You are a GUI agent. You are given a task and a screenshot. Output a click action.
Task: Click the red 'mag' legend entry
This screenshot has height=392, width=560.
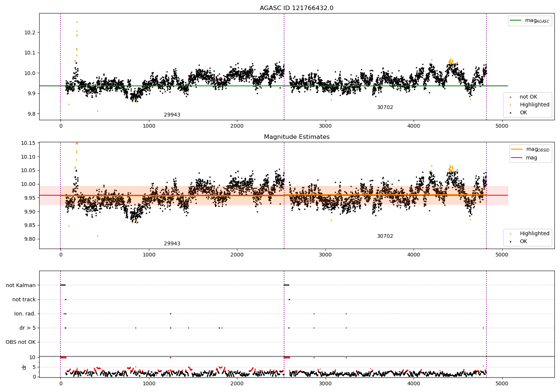click(524, 158)
